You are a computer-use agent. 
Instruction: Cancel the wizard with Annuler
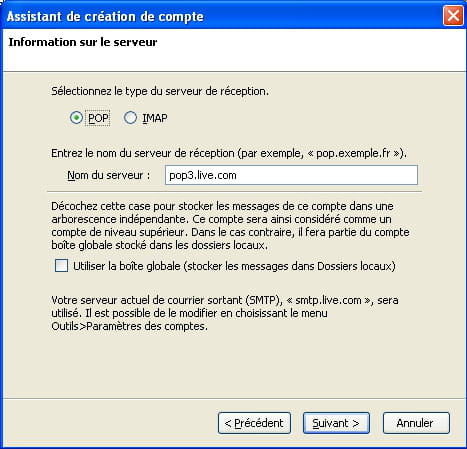click(x=416, y=423)
